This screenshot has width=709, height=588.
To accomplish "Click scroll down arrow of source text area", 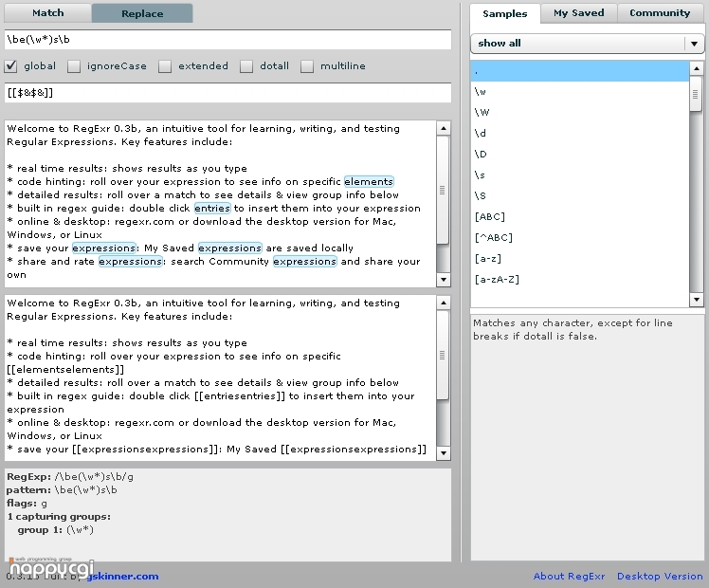I will pyautogui.click(x=444, y=280).
